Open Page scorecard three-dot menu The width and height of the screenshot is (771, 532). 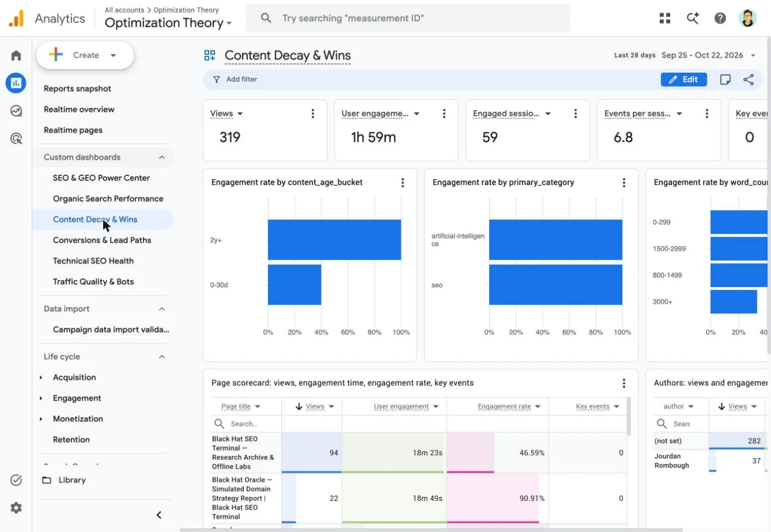pyautogui.click(x=624, y=383)
